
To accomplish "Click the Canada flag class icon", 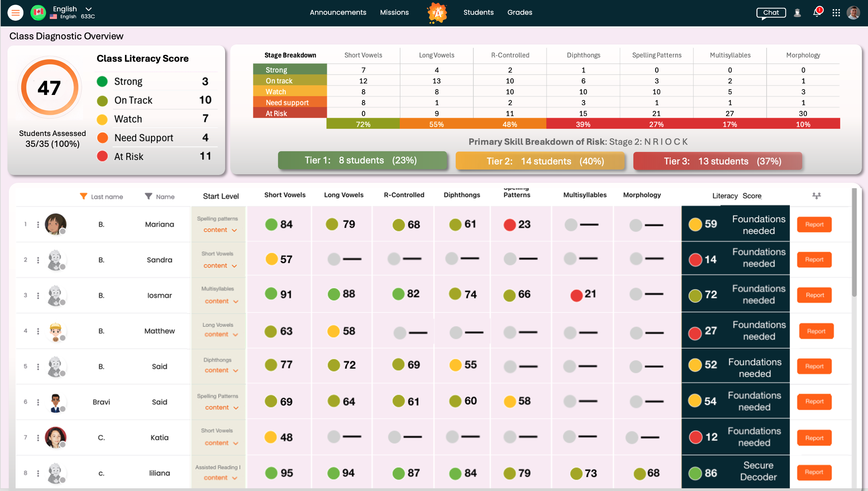I will 38,13.
